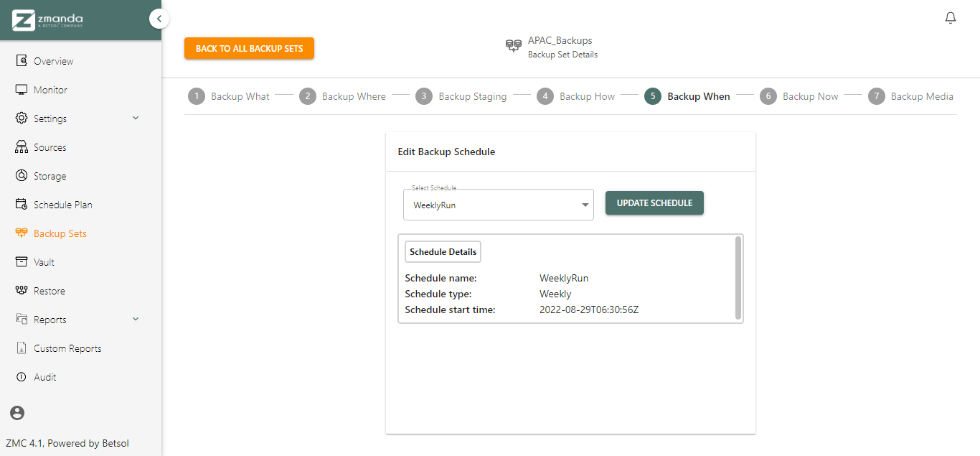The image size is (980, 456).
Task: Click the Schedule Details scrollbar
Action: [x=738, y=277]
